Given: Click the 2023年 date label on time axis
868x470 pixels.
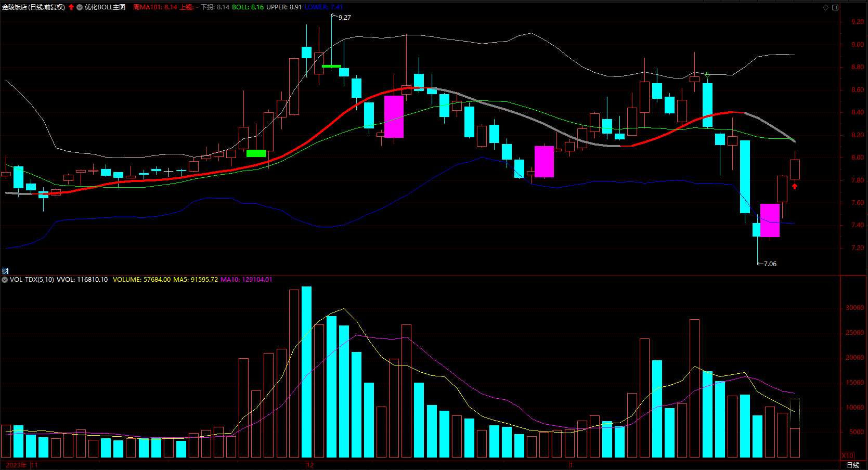Looking at the screenshot, I should (x=16, y=465).
